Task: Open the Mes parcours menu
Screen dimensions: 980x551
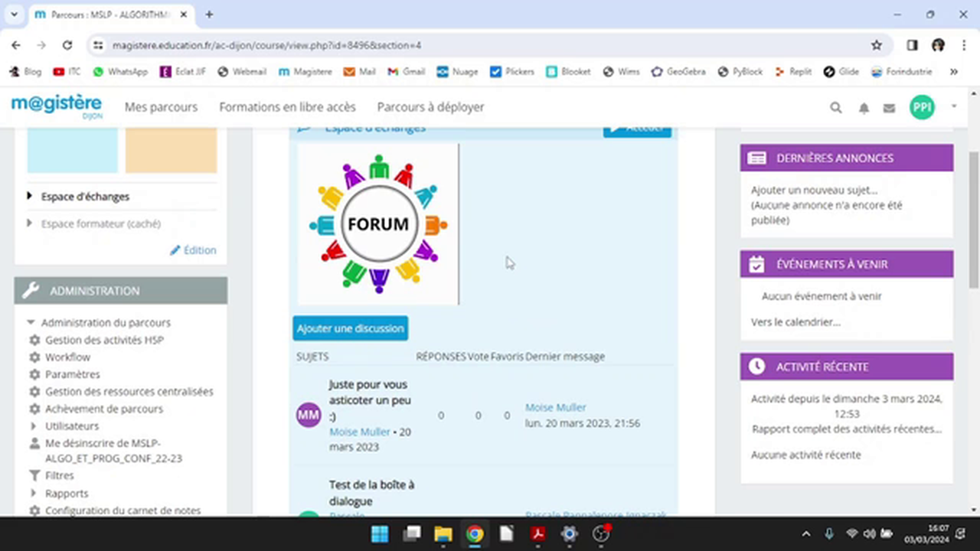Action: click(x=161, y=107)
